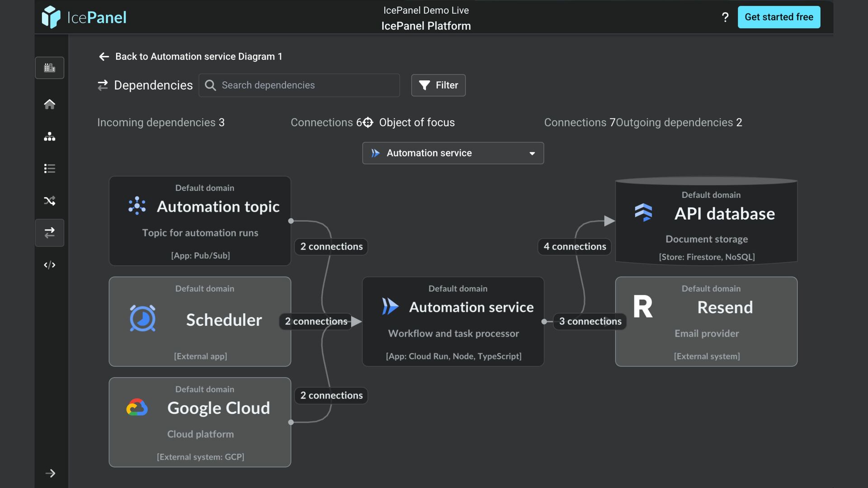Open the 3 connections label
Image resolution: width=868 pixels, height=488 pixels.
pos(590,321)
